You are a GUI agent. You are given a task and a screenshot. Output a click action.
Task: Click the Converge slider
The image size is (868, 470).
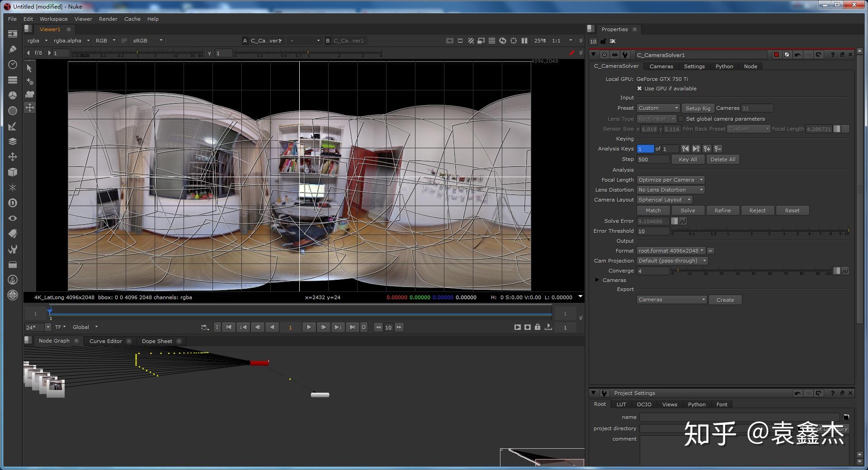[751, 271]
